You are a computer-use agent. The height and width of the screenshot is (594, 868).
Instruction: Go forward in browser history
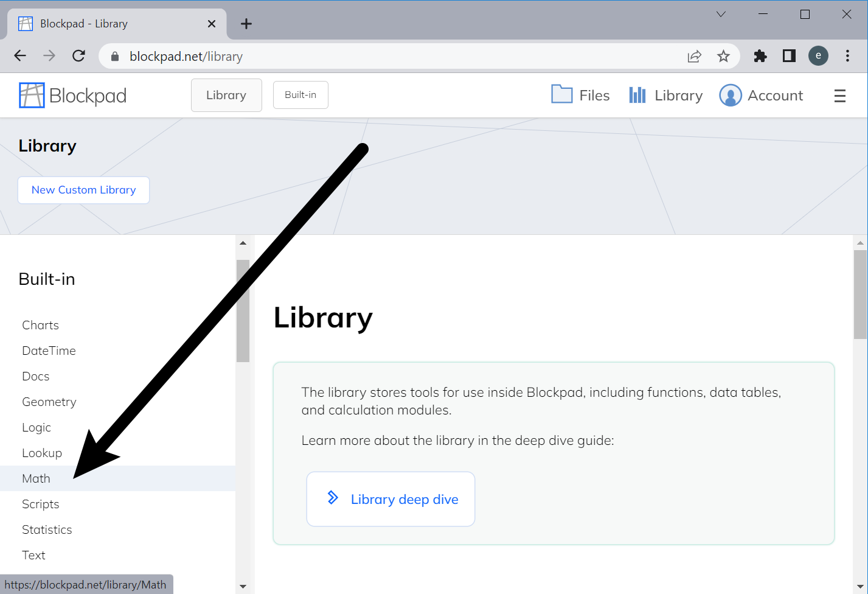pyautogui.click(x=49, y=56)
